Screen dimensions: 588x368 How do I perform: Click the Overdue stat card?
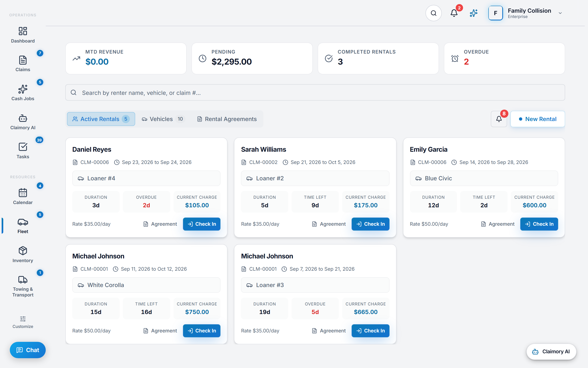504,58
